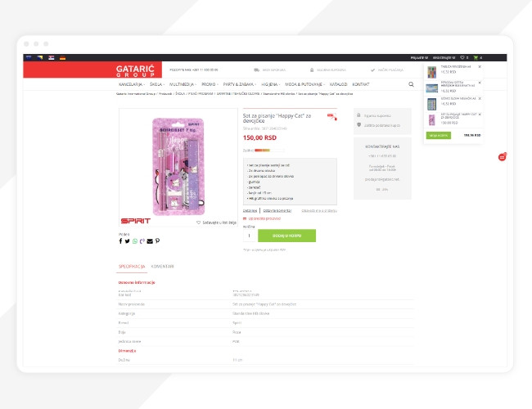Switch to the Komentari tab
This screenshot has width=532, height=409.
pyautogui.click(x=163, y=267)
